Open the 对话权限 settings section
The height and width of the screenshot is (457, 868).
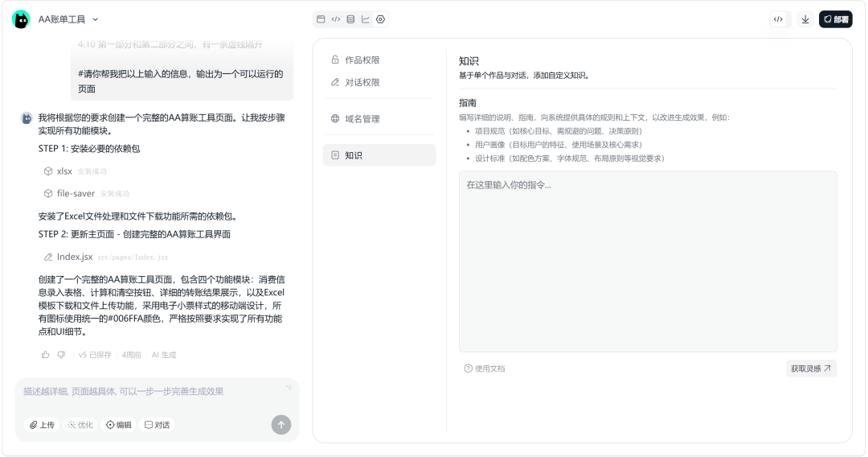coord(361,82)
